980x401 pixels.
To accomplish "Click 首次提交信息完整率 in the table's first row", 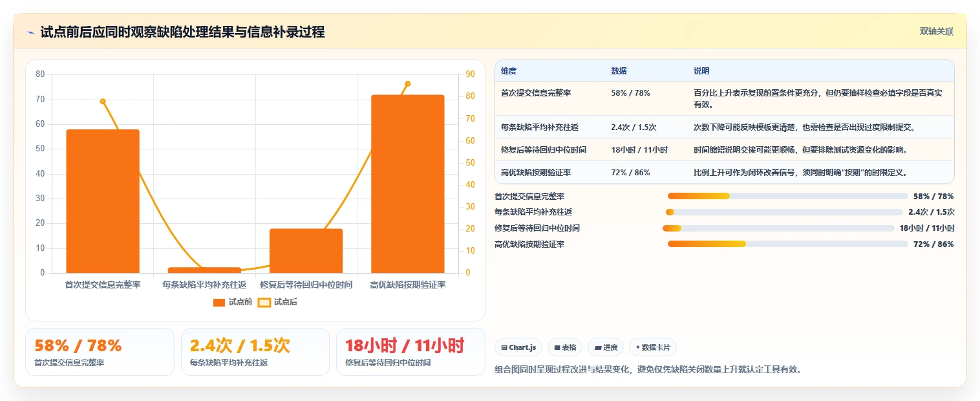I will [536, 92].
